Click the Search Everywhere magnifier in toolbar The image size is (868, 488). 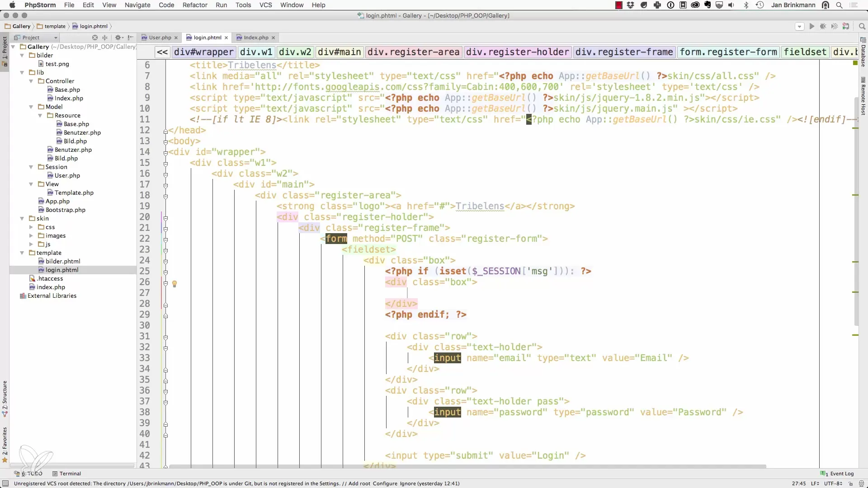862,26
